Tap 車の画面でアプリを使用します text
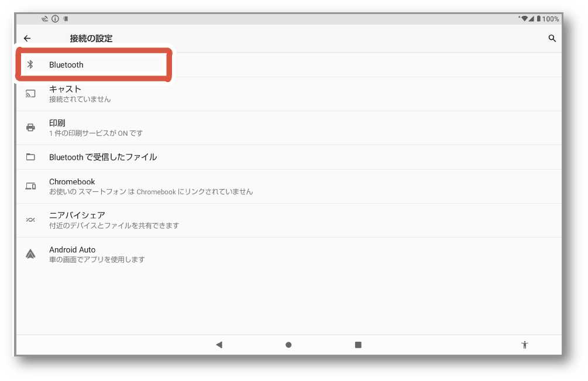This screenshot has width=588, height=381. pos(97,259)
